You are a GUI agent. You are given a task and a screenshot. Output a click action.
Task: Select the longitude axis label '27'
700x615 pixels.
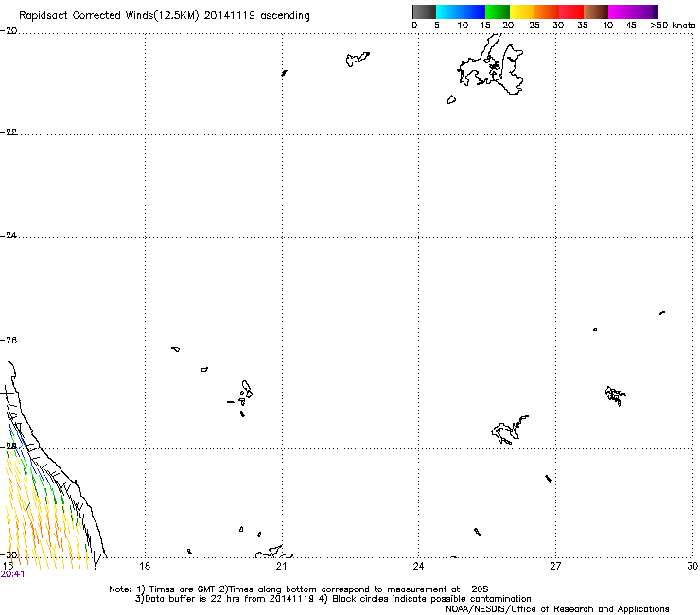[555, 567]
